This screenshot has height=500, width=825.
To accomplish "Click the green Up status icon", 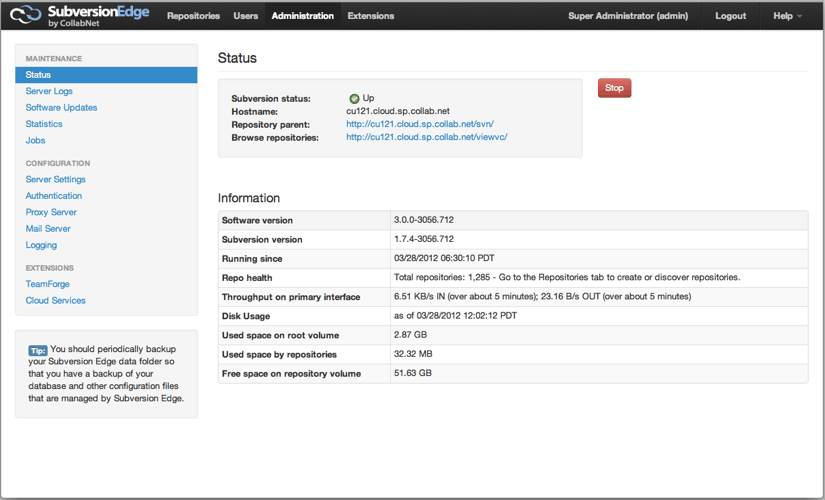I will click(354, 98).
